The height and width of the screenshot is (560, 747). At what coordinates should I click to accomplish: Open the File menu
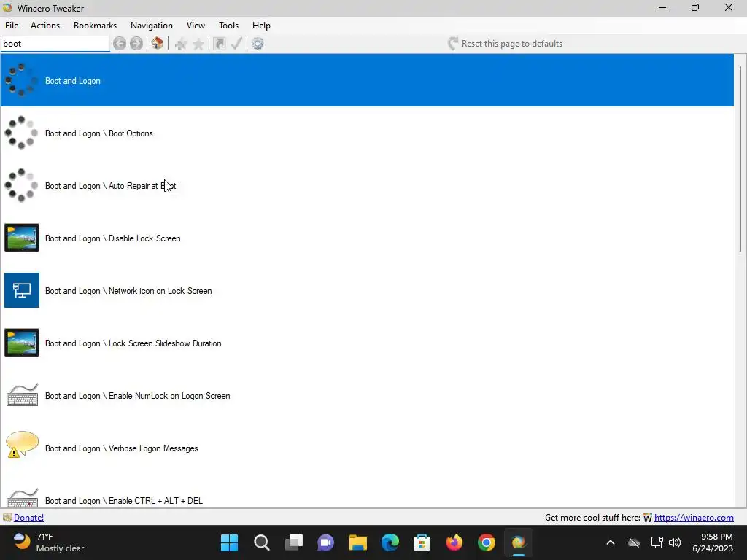12,26
